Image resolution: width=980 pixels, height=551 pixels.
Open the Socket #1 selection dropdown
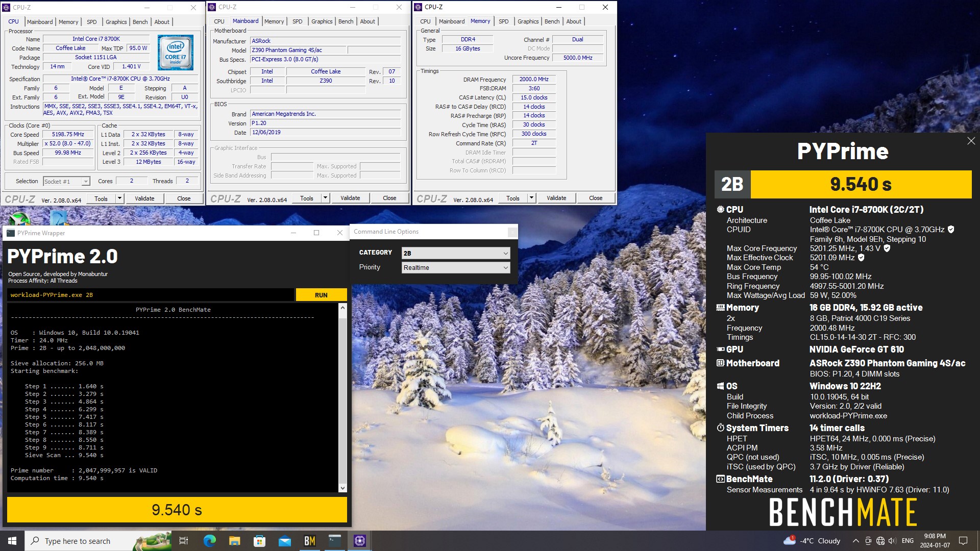(x=66, y=182)
